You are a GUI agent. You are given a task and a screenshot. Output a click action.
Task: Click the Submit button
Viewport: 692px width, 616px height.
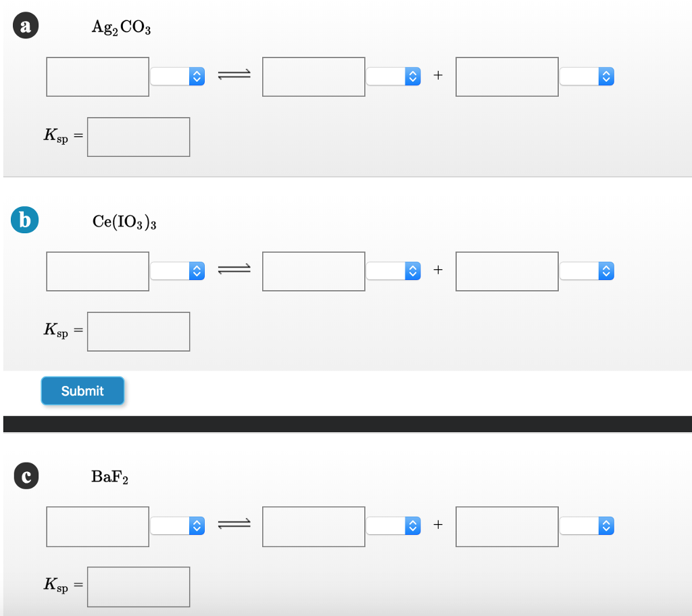point(82,391)
